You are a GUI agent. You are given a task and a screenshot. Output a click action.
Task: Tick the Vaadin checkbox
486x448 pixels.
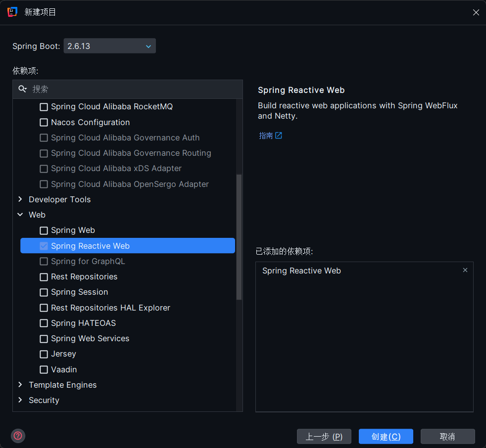(x=44, y=369)
